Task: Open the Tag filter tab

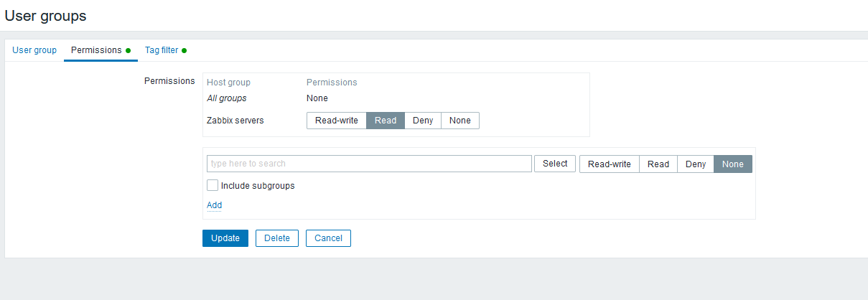Action: pos(162,50)
